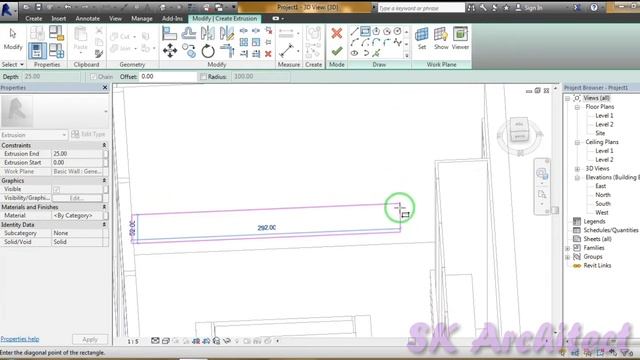
Task: Open the Manage ribbon tab
Action: [x=142, y=18]
